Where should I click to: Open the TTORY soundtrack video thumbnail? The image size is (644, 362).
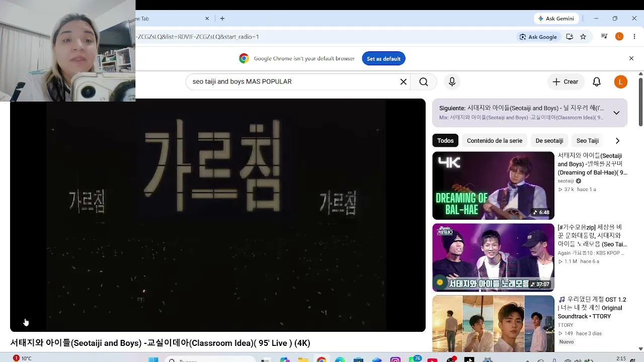pos(493,324)
